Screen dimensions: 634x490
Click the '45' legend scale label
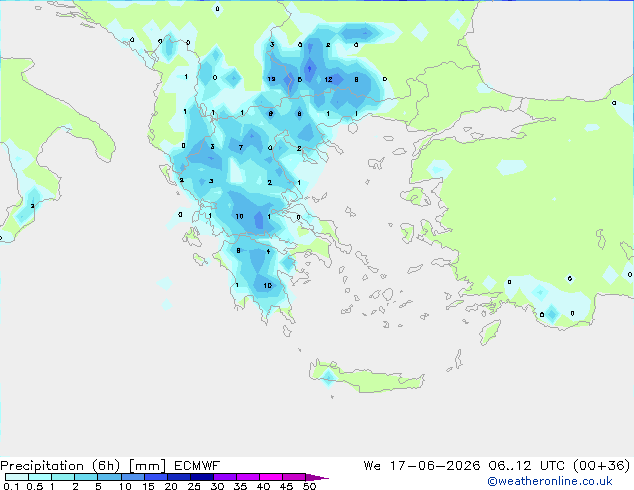[x=286, y=486]
